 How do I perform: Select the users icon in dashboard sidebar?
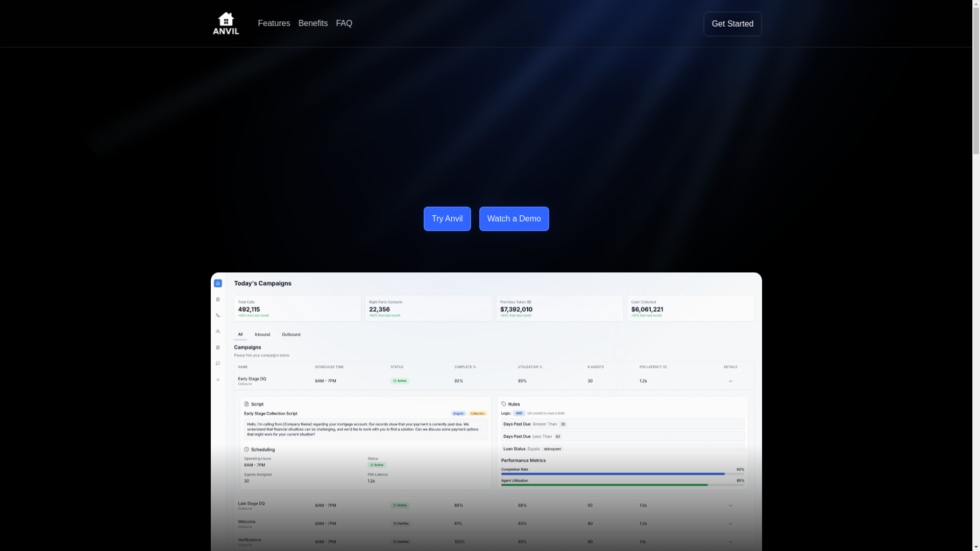pos(218,332)
